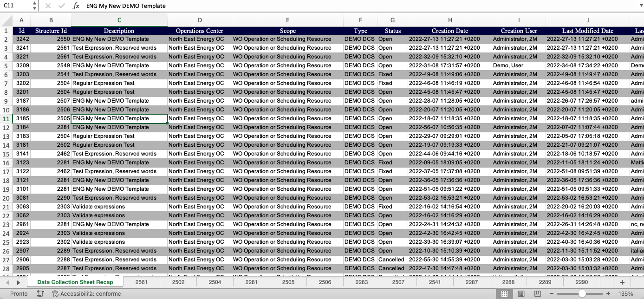
Task: Click the 135% zoom level
Action: point(626,294)
